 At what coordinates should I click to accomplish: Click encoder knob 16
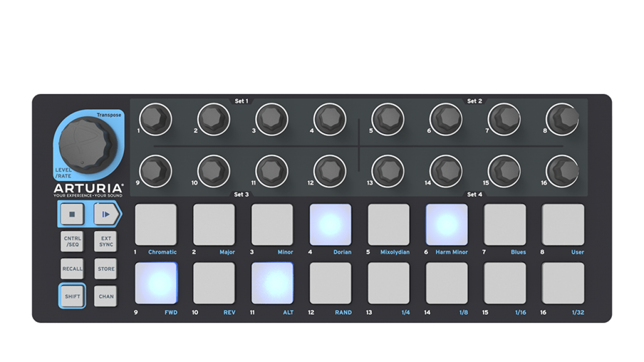click(562, 171)
